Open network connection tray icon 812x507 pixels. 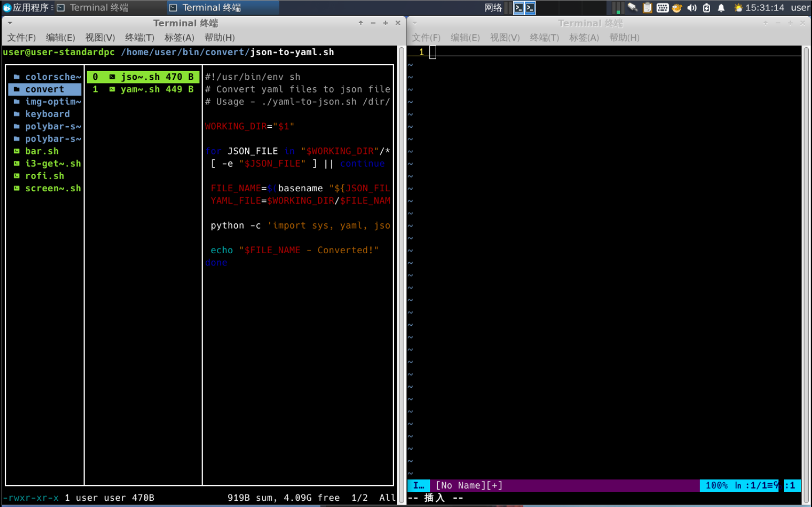tap(632, 7)
